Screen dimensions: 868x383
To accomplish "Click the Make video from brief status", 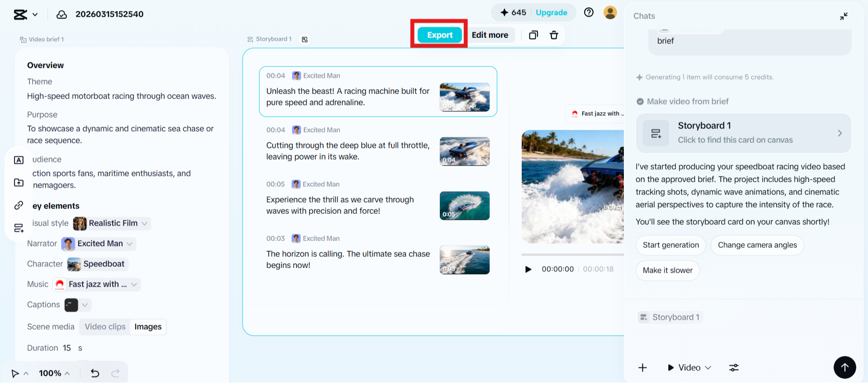I will [683, 102].
